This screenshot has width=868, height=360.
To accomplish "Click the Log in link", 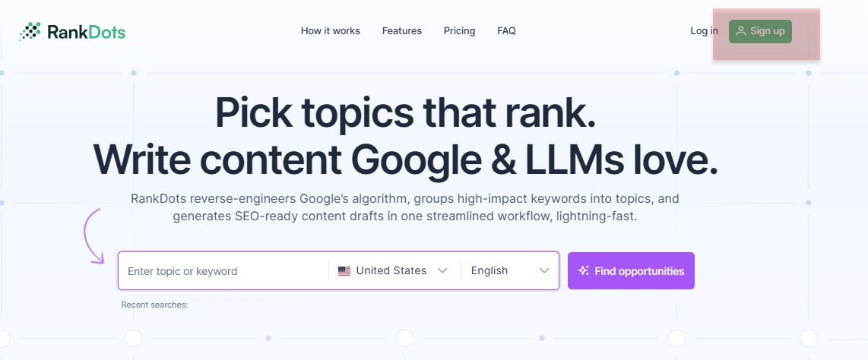I will (704, 31).
